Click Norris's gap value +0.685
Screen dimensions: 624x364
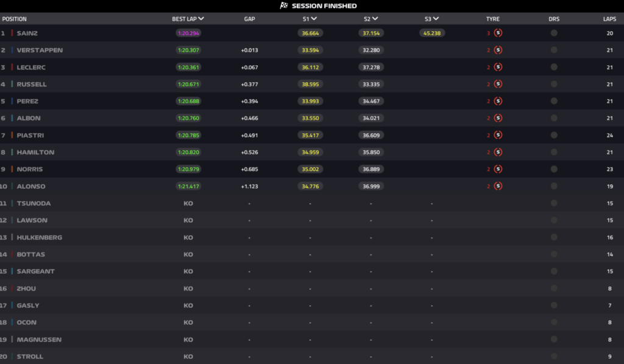tap(249, 169)
